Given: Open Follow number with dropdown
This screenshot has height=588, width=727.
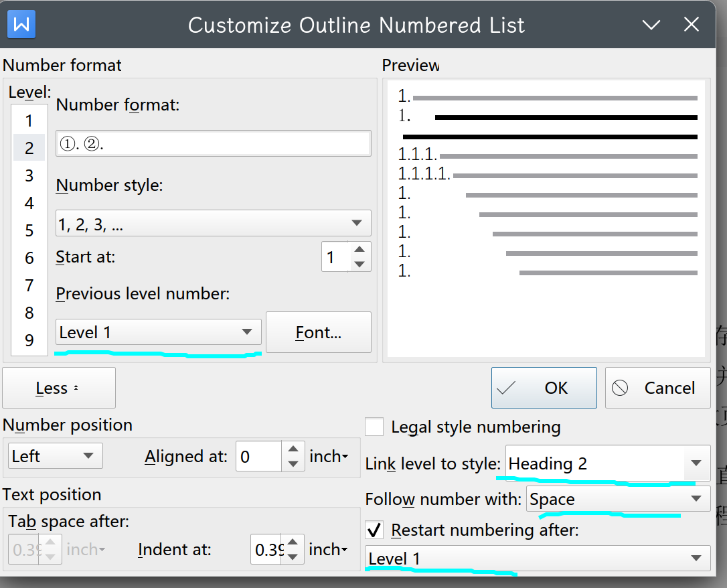Looking at the screenshot, I should click(x=618, y=498).
